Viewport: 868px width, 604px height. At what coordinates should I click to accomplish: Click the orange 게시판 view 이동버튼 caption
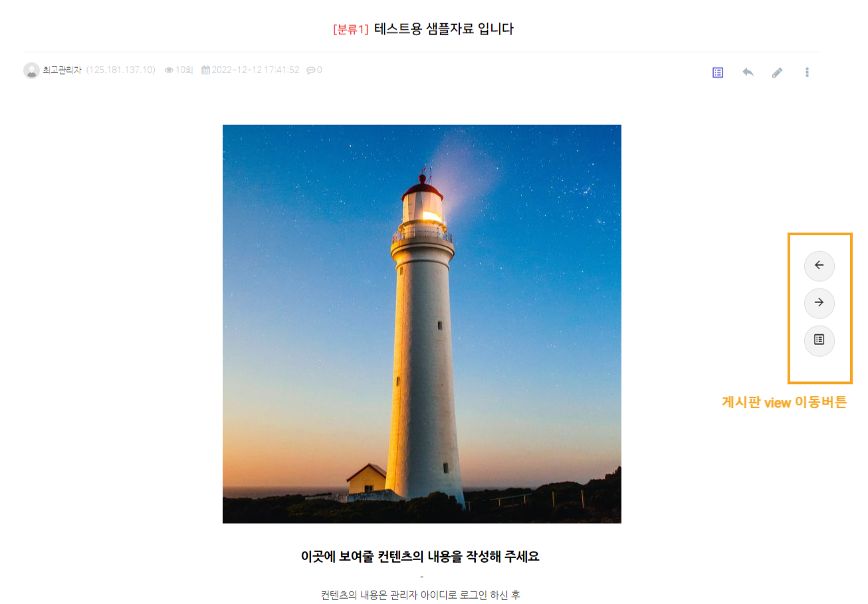click(784, 402)
